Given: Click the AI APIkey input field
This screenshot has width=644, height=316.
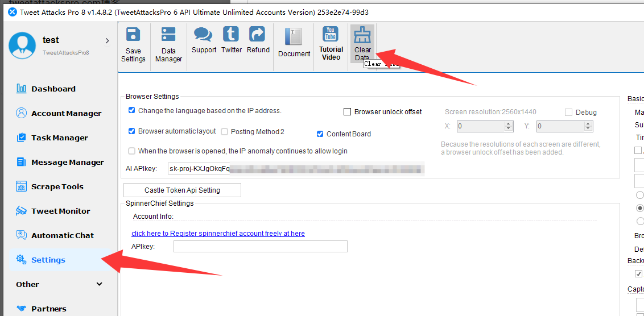Looking at the screenshot, I should (296, 169).
